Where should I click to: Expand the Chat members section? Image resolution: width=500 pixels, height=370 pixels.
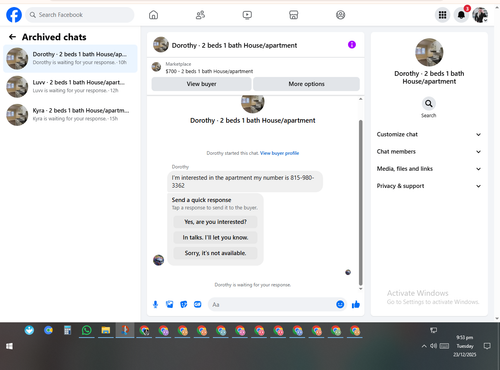[429, 152]
